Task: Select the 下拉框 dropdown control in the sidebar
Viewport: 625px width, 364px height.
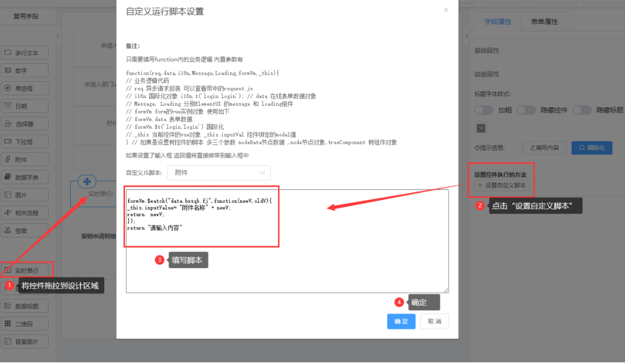Action: 25,142
